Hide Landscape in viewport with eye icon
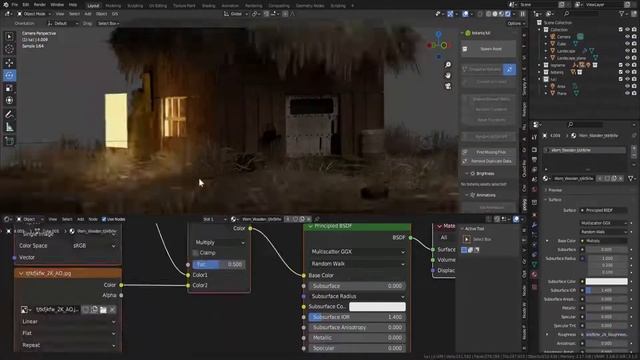Image resolution: width=640 pixels, height=360 pixels. pos(627,51)
